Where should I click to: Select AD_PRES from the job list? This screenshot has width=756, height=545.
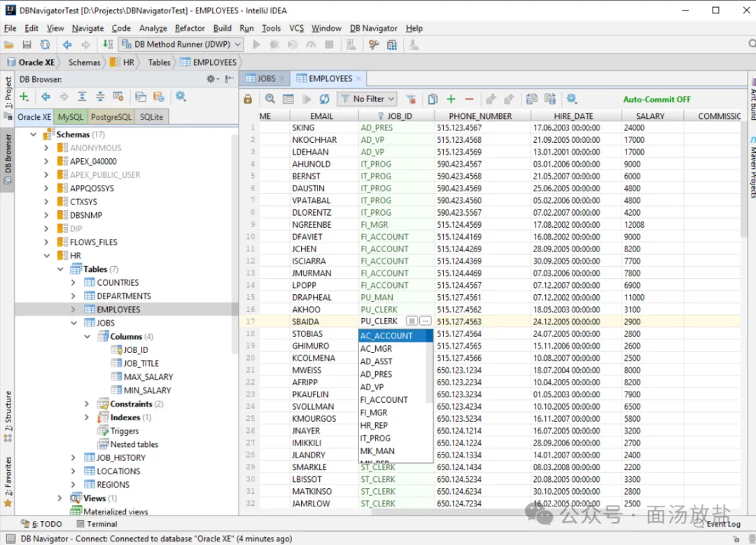point(376,374)
